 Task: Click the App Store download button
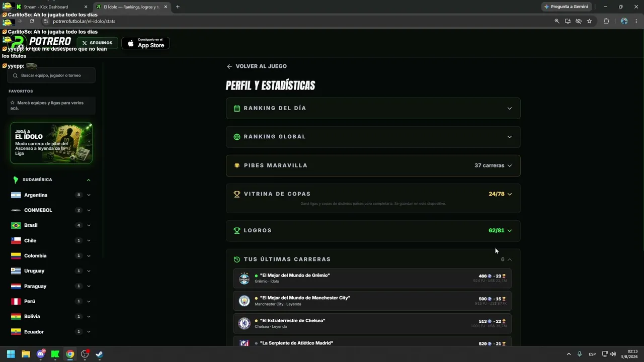pyautogui.click(x=145, y=43)
